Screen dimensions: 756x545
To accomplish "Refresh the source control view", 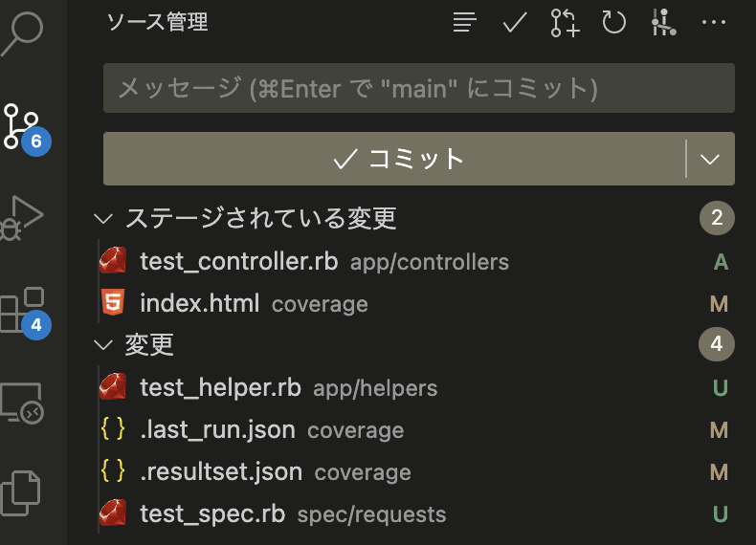I will 613,22.
